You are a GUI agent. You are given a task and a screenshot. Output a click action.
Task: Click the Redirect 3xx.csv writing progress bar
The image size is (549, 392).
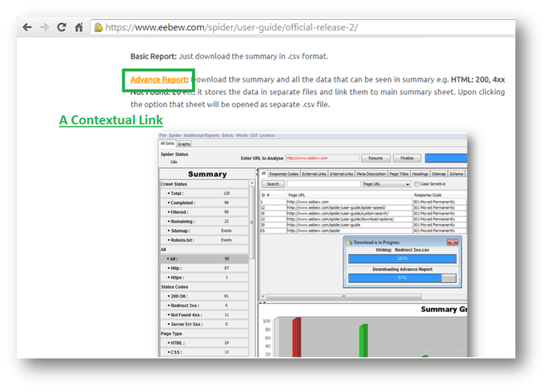[x=403, y=258]
